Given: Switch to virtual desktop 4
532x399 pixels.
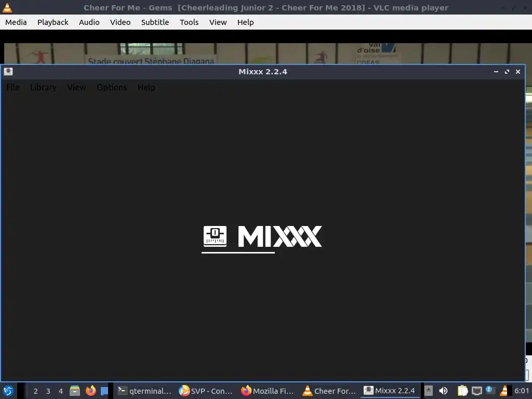Looking at the screenshot, I should pos(61,391).
